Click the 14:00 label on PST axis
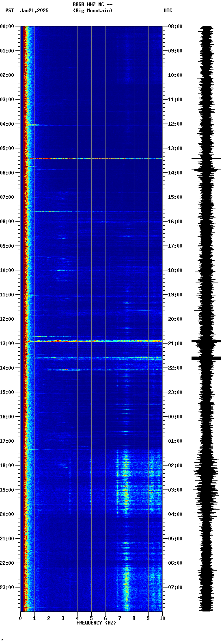Image resolution: width=224 pixels, height=644 pixels. click(7, 368)
